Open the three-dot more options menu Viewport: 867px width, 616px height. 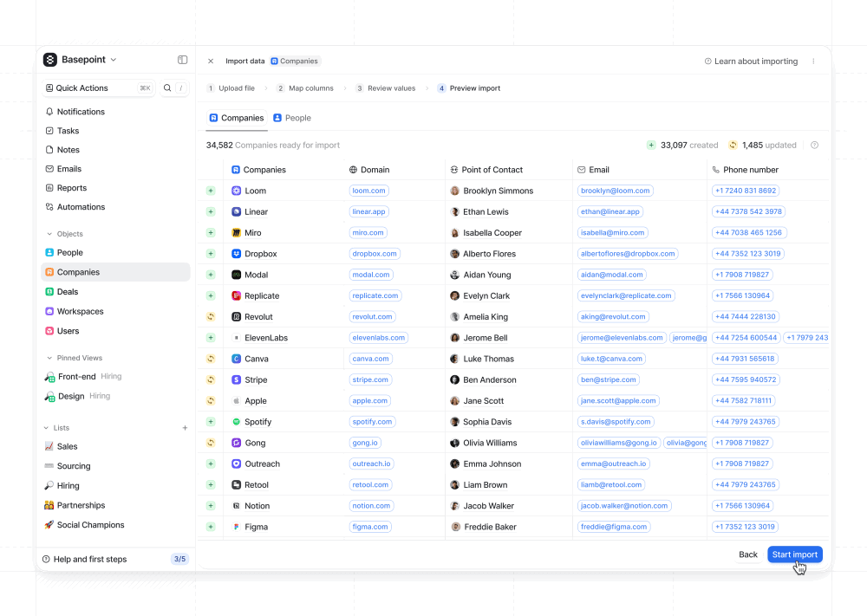[x=813, y=62]
